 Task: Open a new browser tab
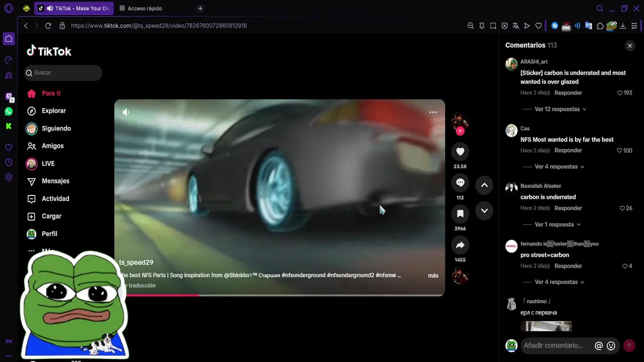point(200,9)
